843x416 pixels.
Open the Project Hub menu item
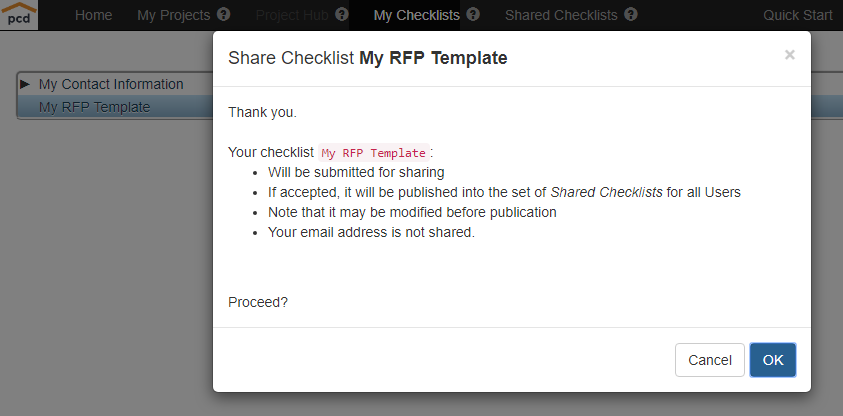[x=292, y=15]
